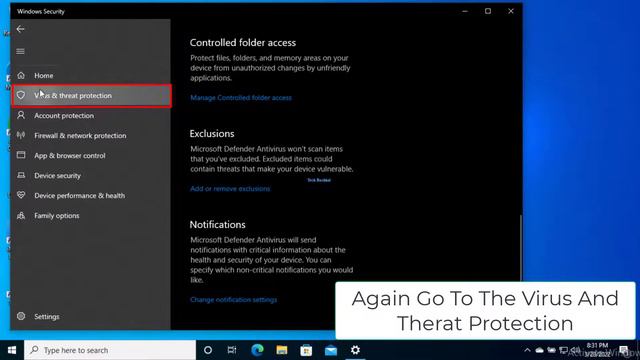Click the Home house icon
Viewport: 640px width, 360px height.
pyautogui.click(x=21, y=76)
